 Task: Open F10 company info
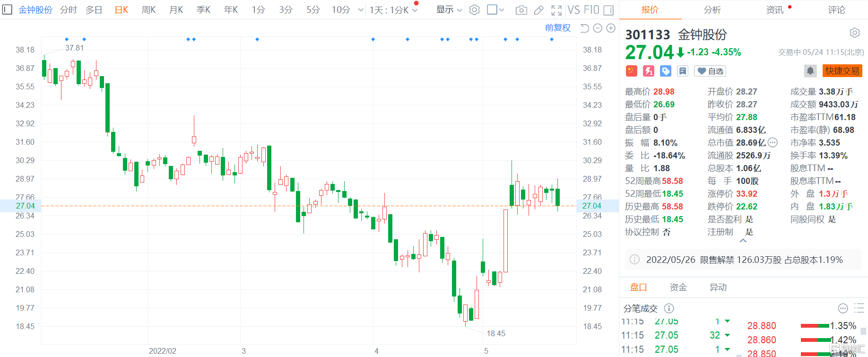click(591, 10)
